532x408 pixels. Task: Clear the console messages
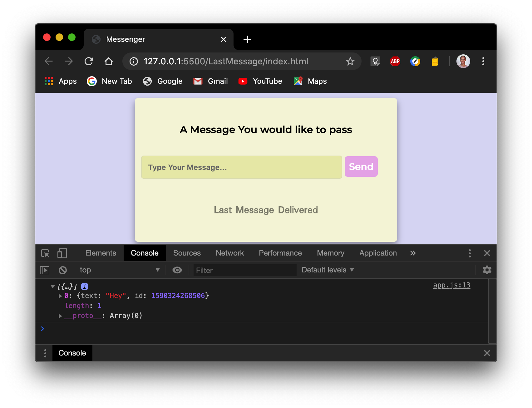pyautogui.click(x=63, y=270)
